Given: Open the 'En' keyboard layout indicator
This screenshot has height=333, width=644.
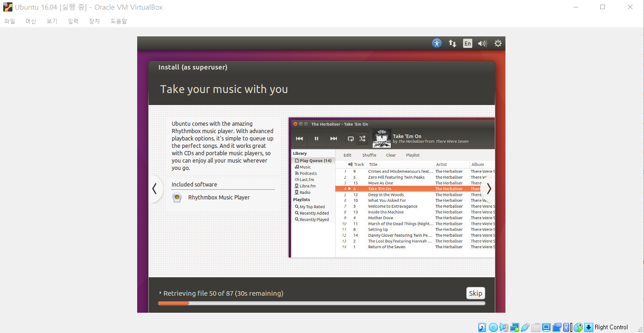Looking at the screenshot, I should point(467,43).
